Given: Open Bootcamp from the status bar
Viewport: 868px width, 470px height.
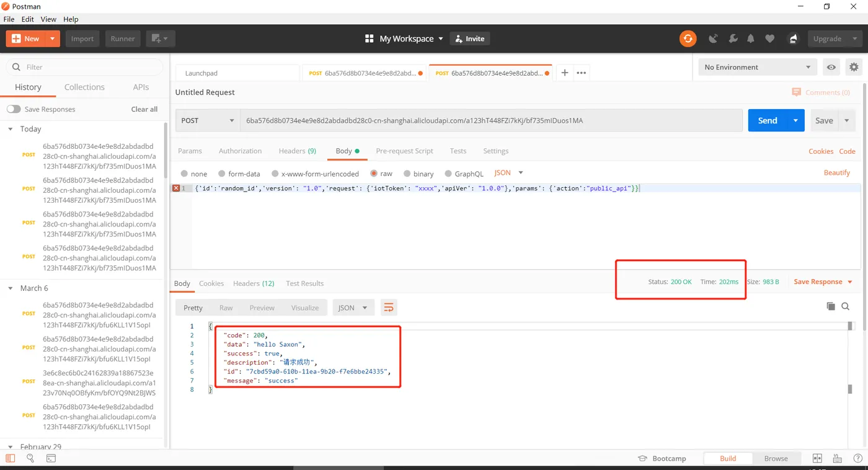Looking at the screenshot, I should coord(662,458).
